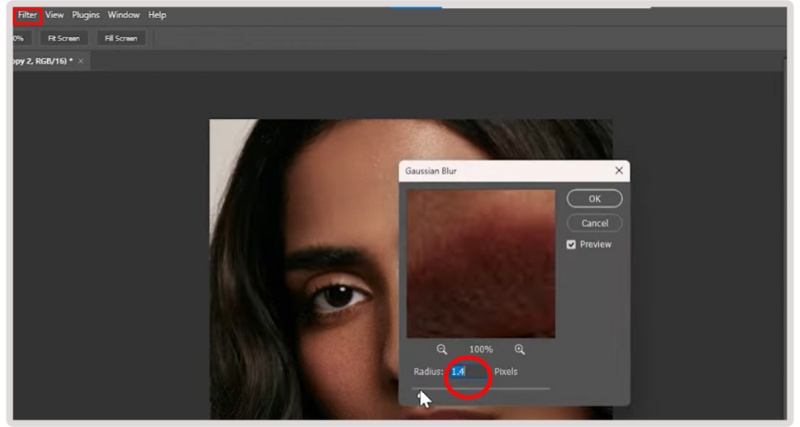The image size is (800, 427).
Task: Zoom out the blur preview
Action: coord(442,349)
